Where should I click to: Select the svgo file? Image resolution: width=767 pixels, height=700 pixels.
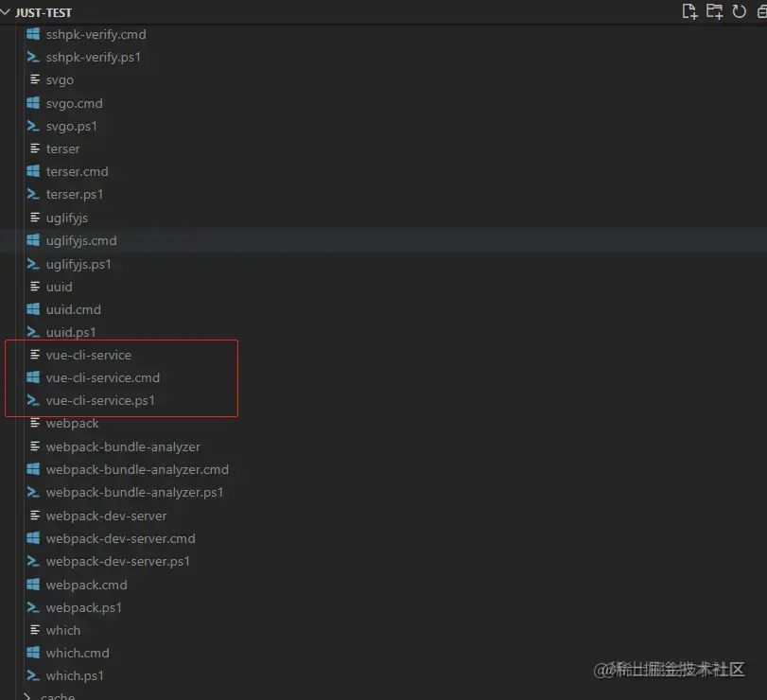60,79
